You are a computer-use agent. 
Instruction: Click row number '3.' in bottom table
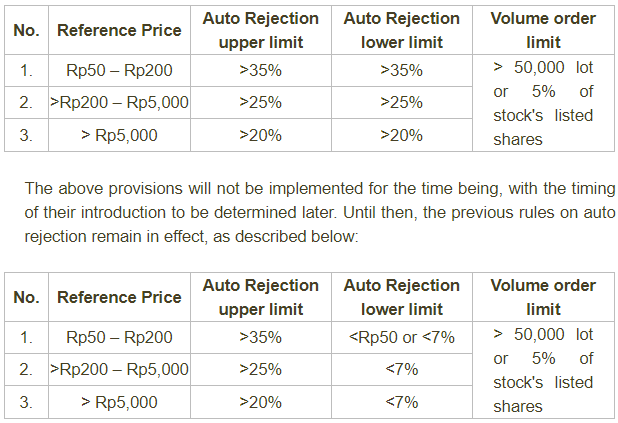pyautogui.click(x=27, y=402)
